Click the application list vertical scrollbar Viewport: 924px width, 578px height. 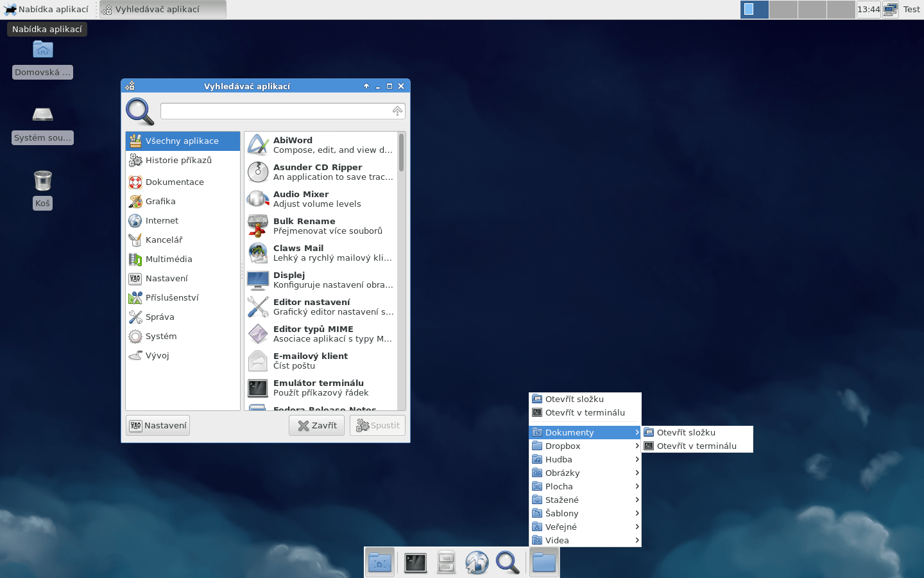402,153
